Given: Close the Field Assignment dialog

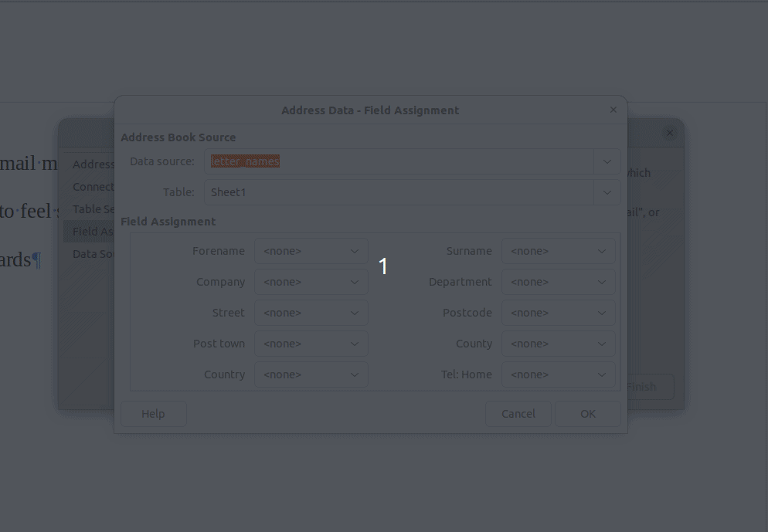Looking at the screenshot, I should (x=613, y=110).
